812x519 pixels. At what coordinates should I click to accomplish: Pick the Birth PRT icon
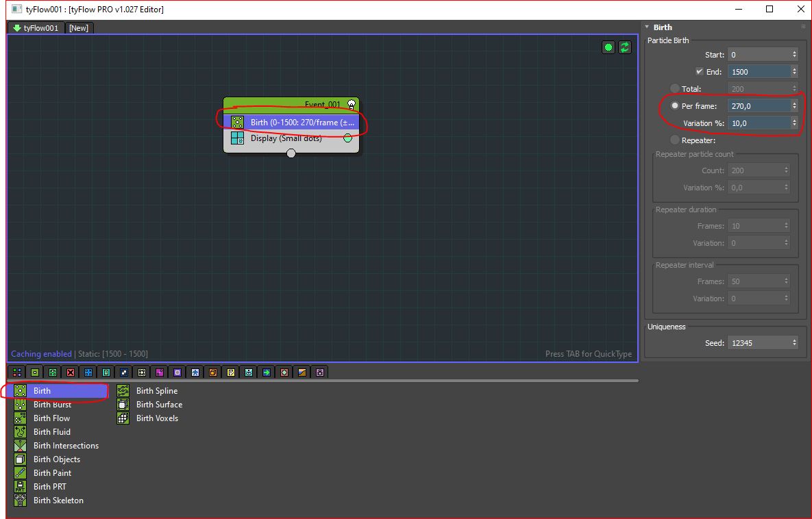(x=20, y=487)
